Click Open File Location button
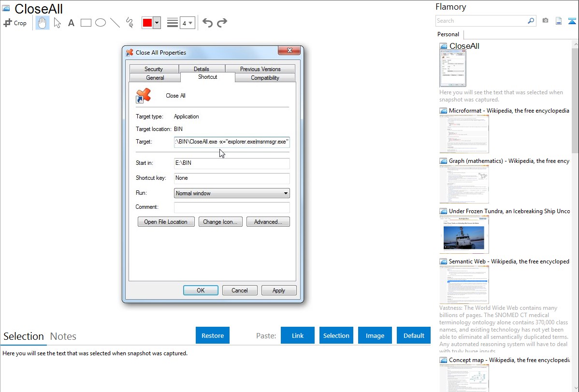 tap(166, 222)
